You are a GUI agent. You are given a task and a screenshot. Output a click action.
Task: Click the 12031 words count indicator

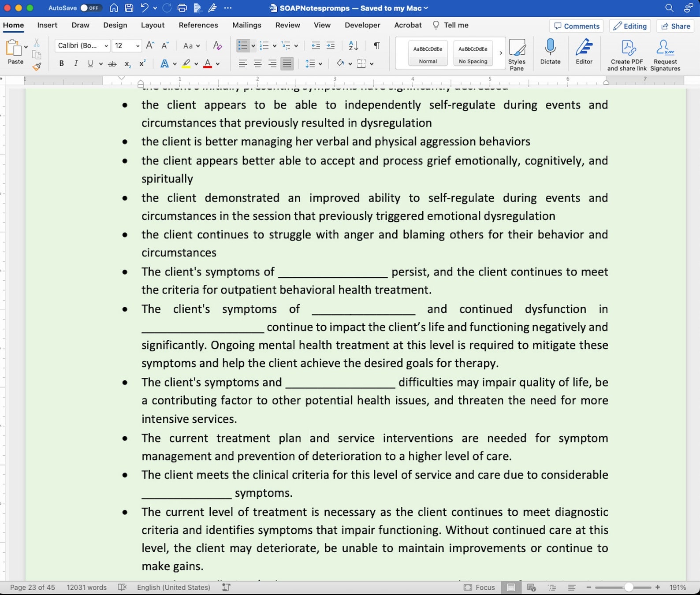[x=86, y=587]
